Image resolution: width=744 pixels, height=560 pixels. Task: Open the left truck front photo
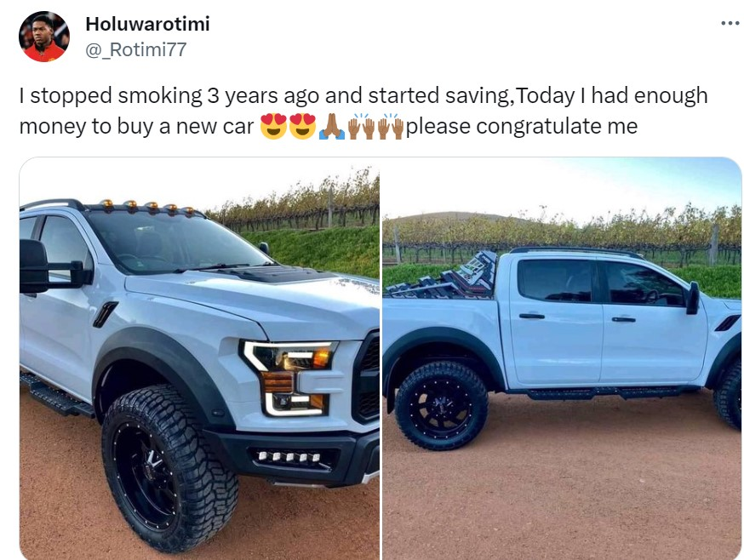click(x=199, y=358)
